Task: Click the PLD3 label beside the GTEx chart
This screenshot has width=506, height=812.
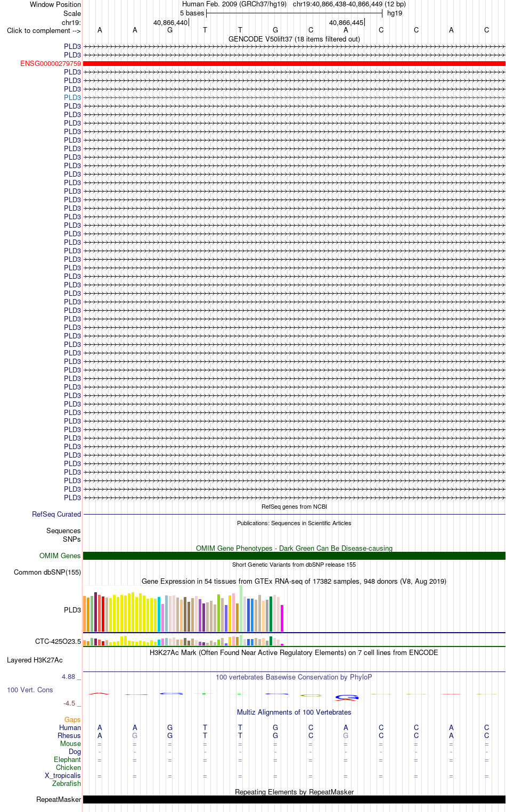Action: point(72,610)
